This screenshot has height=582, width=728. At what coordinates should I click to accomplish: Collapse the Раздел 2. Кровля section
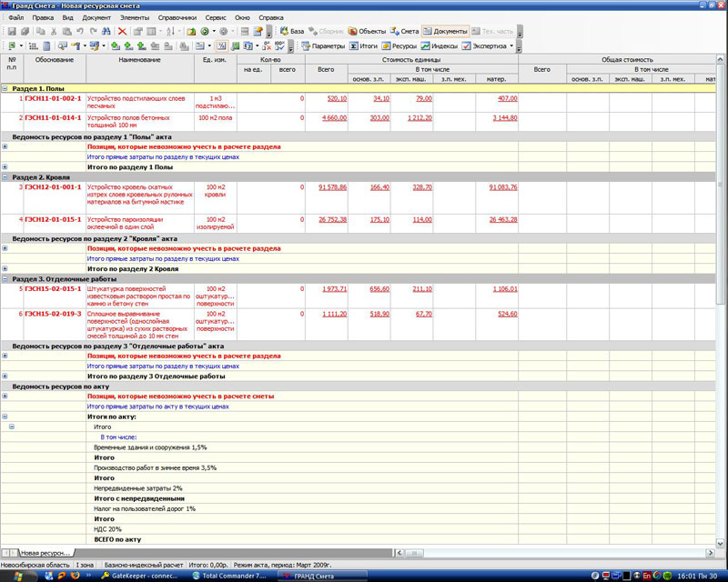(5, 177)
